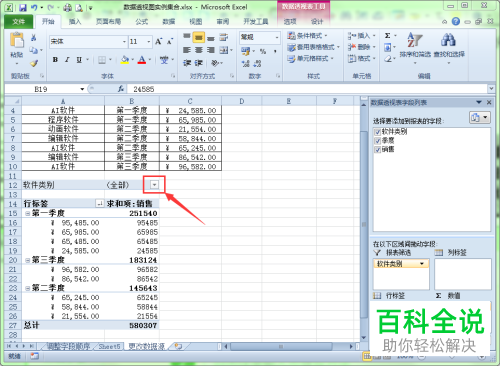Increase font size with large A icon
Screen dimensions: 500x366
coord(158,41)
